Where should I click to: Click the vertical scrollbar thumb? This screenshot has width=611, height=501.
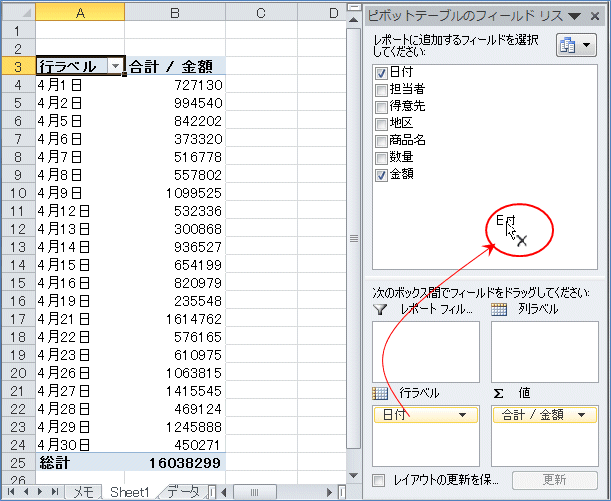pyautogui.click(x=353, y=238)
